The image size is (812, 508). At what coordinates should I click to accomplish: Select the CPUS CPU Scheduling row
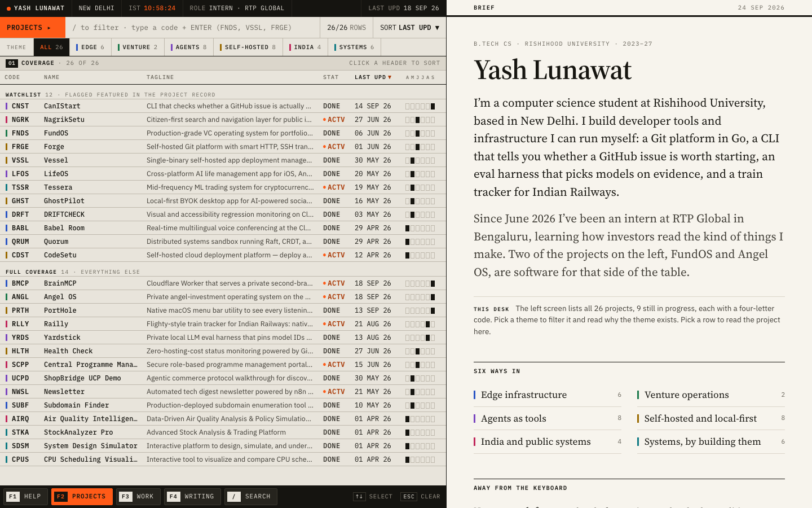click(223, 459)
